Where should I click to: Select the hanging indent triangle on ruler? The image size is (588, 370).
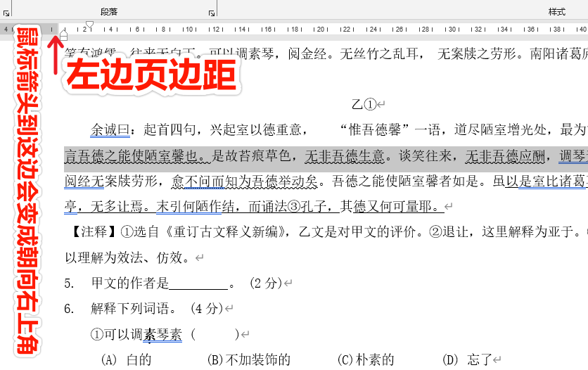pos(64,33)
